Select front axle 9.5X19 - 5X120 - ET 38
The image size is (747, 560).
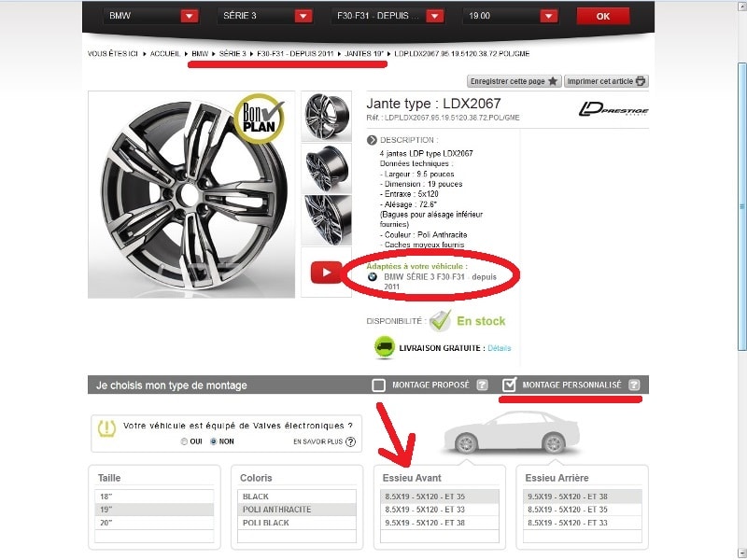[440, 523]
